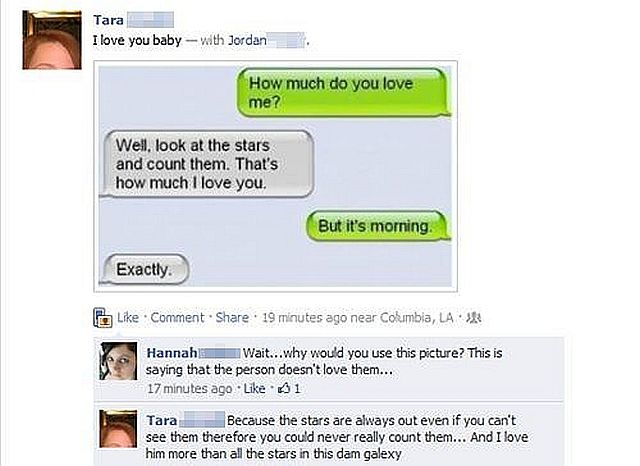Click the 'Columbia, LA' location link
This screenshot has width=640, height=466.
417,317
